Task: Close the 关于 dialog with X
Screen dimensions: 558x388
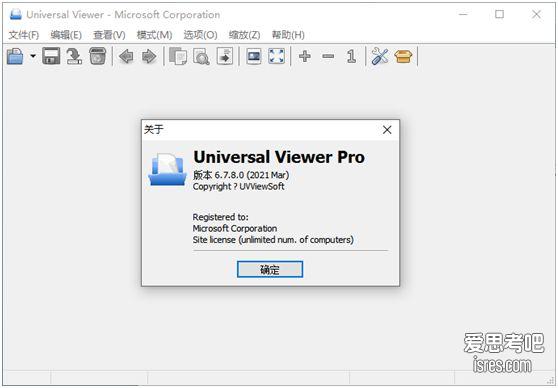Action: (387, 130)
